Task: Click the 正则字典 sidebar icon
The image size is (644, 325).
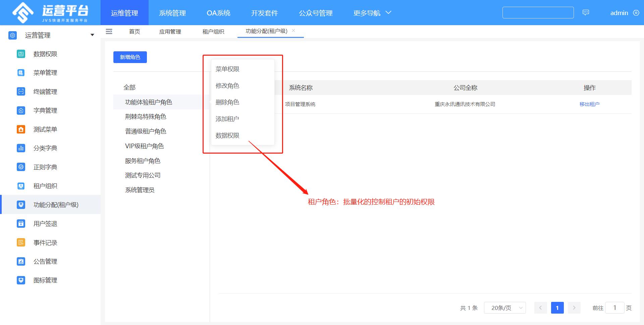Action: tap(21, 167)
